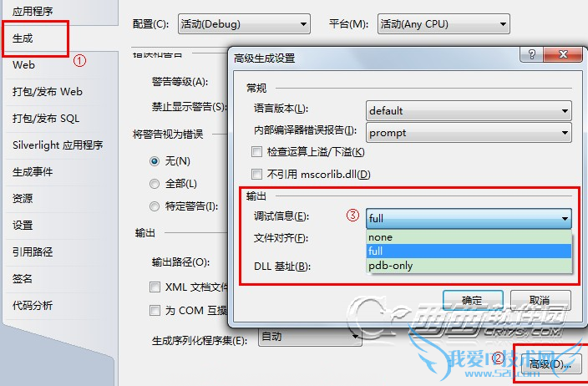
Task: Choose the 全部(L) radio option
Action: [x=155, y=184]
